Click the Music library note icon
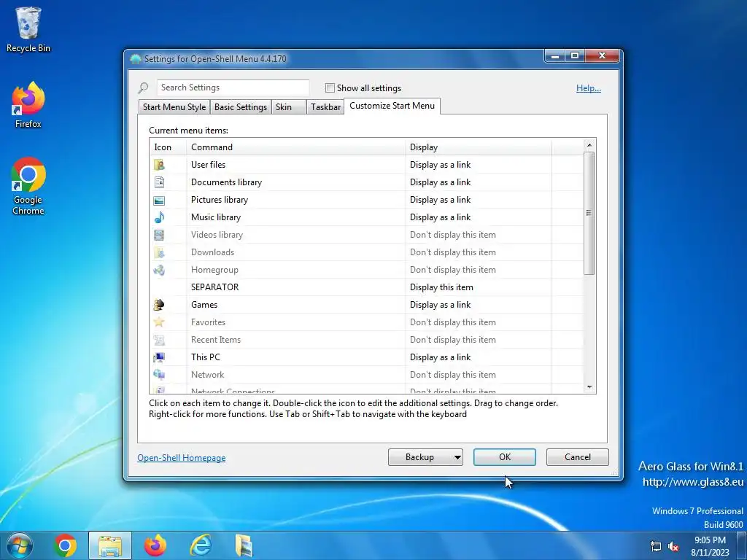747x560 pixels. click(159, 217)
